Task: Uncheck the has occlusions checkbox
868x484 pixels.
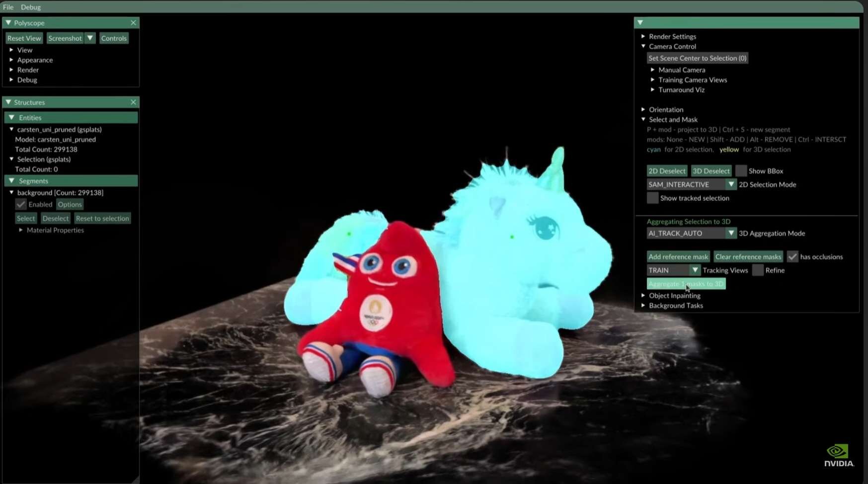Action: pyautogui.click(x=792, y=257)
